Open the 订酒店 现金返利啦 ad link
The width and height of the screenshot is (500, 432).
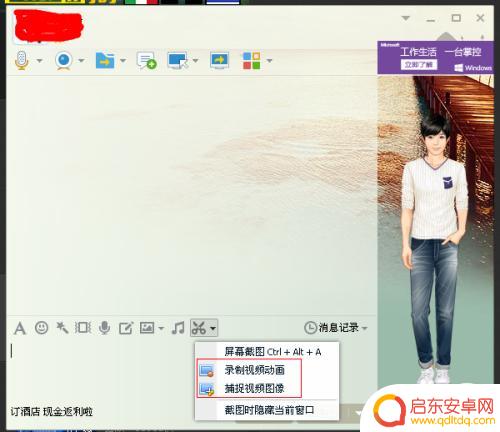51,412
